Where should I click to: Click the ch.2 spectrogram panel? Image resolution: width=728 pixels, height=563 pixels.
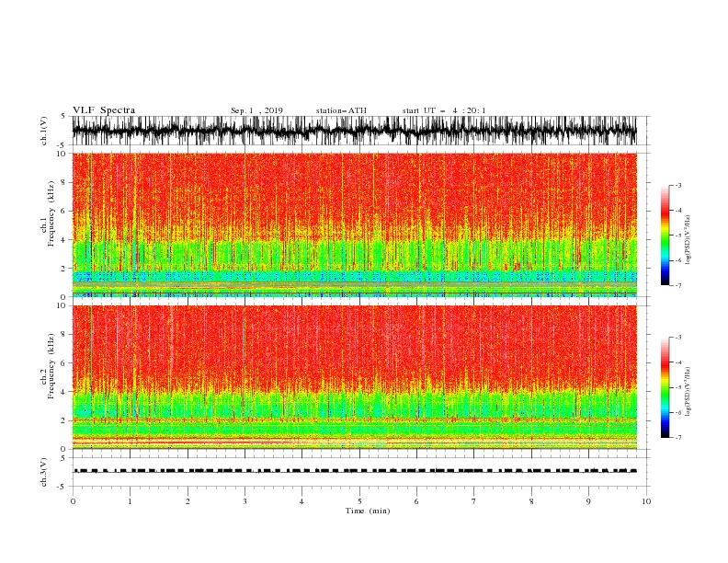(x=355, y=377)
